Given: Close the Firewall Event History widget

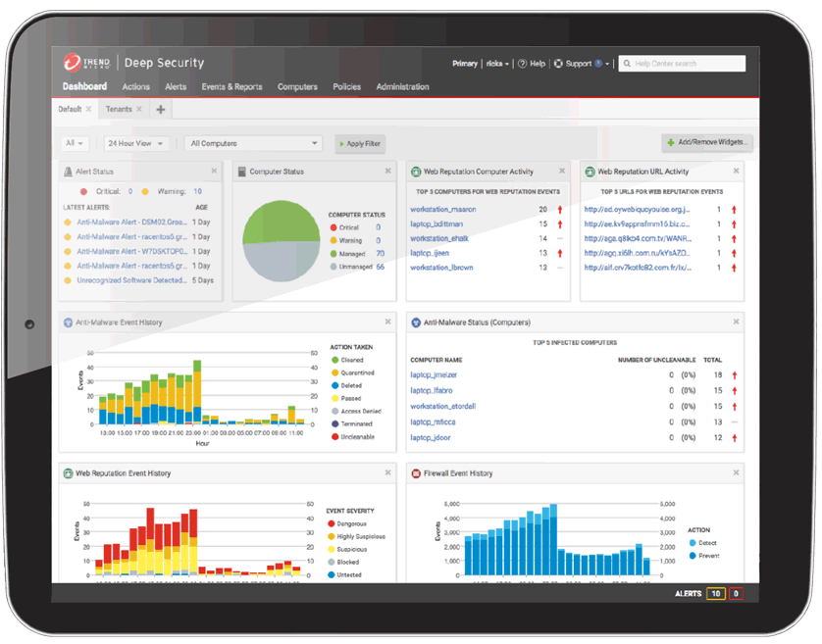Looking at the screenshot, I should (736, 473).
